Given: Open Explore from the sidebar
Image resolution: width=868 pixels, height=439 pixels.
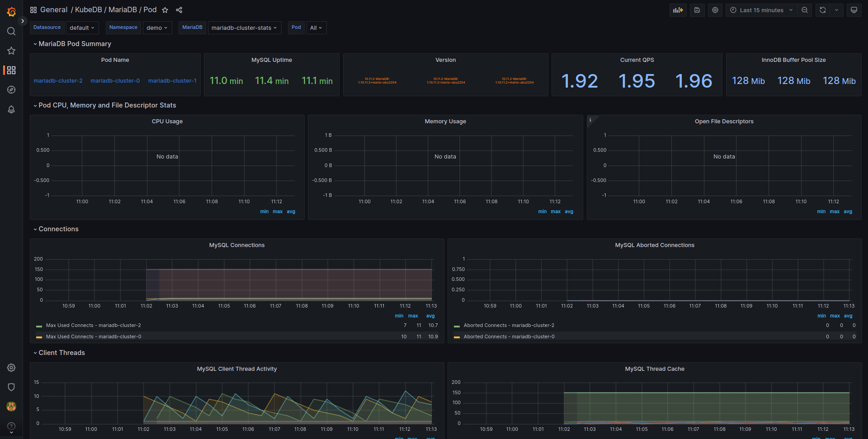Looking at the screenshot, I should [11, 90].
